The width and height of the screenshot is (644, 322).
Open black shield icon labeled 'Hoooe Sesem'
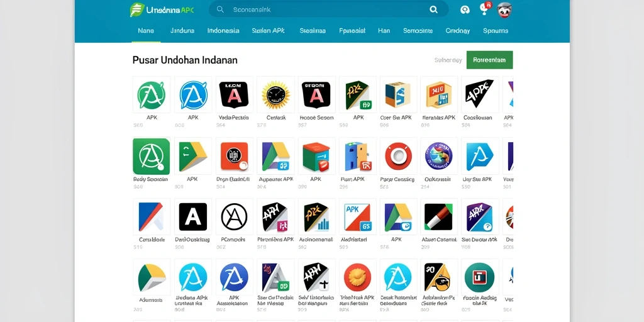point(316,95)
